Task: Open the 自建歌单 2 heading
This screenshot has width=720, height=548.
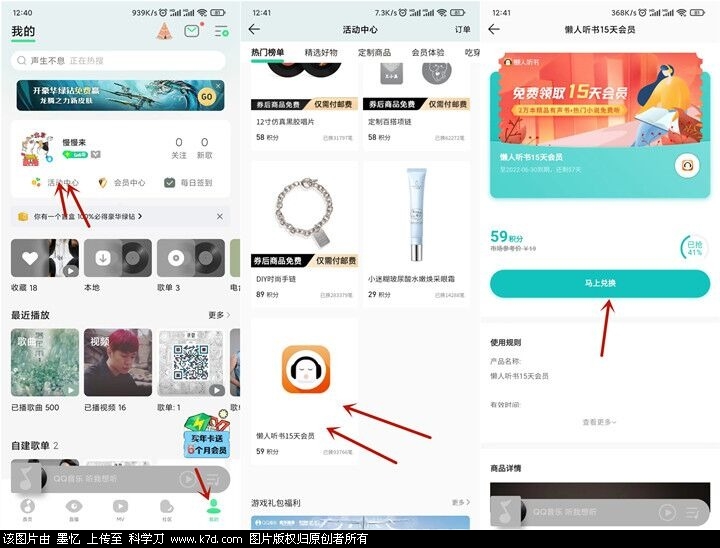Action: 34,446
